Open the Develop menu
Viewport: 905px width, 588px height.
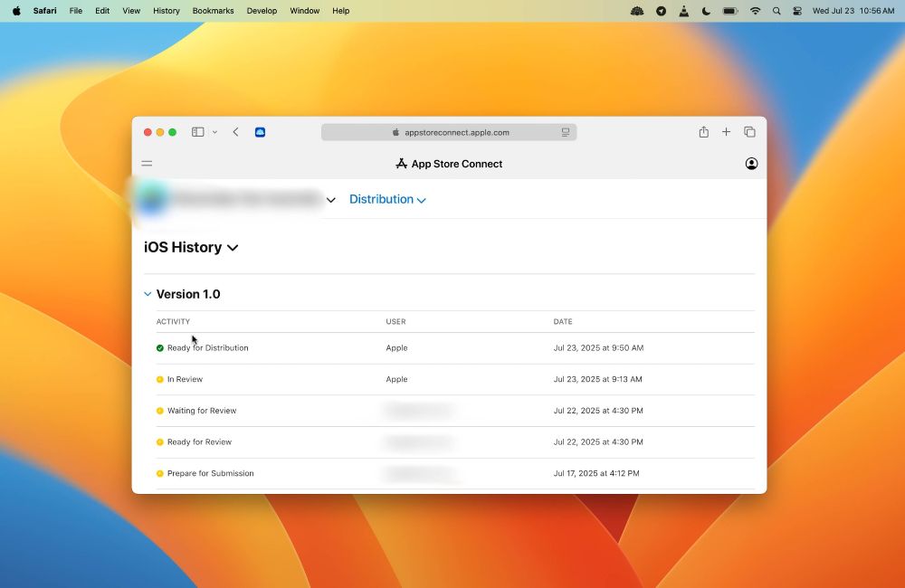pyautogui.click(x=262, y=10)
